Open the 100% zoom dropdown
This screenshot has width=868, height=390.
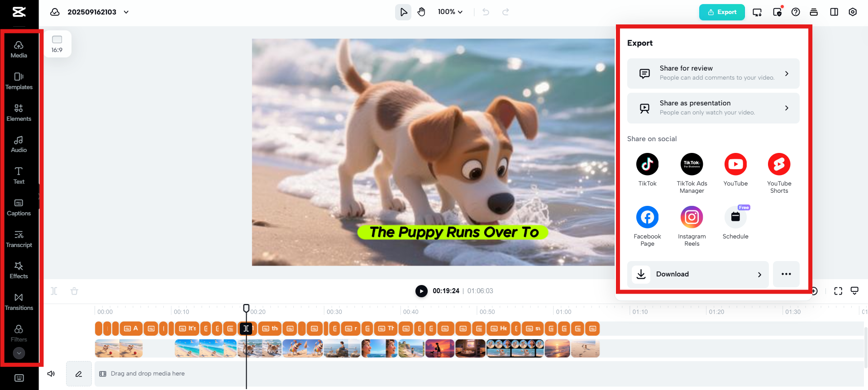450,12
